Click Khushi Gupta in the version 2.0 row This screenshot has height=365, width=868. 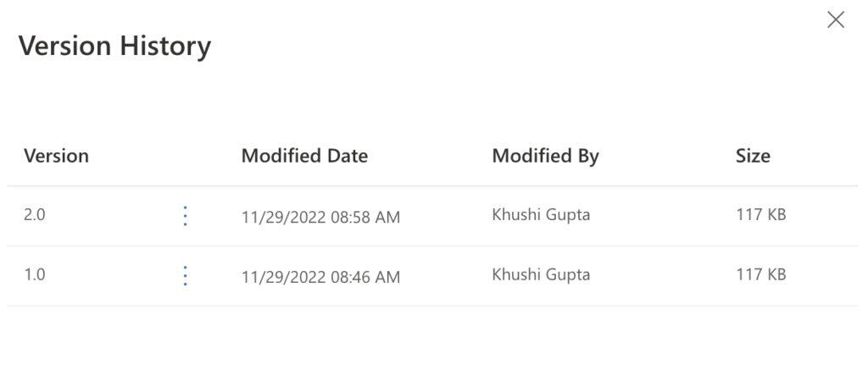541,215
